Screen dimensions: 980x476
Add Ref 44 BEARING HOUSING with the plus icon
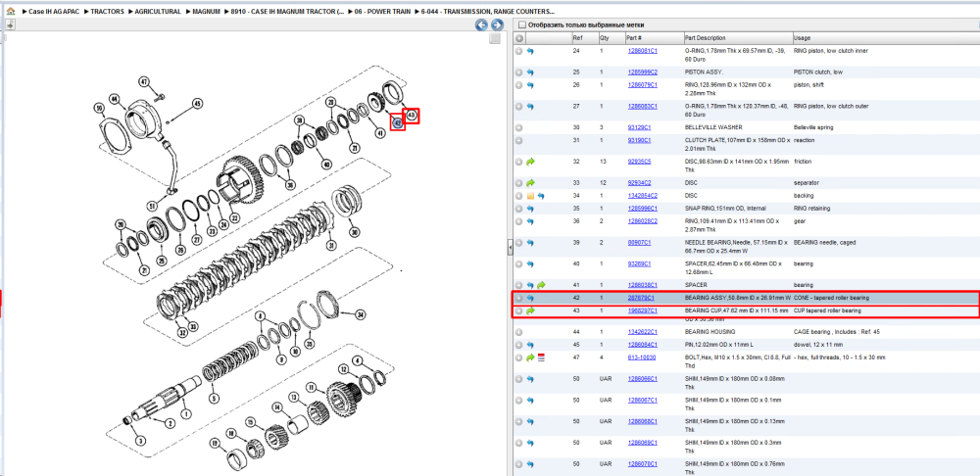pyautogui.click(x=518, y=332)
